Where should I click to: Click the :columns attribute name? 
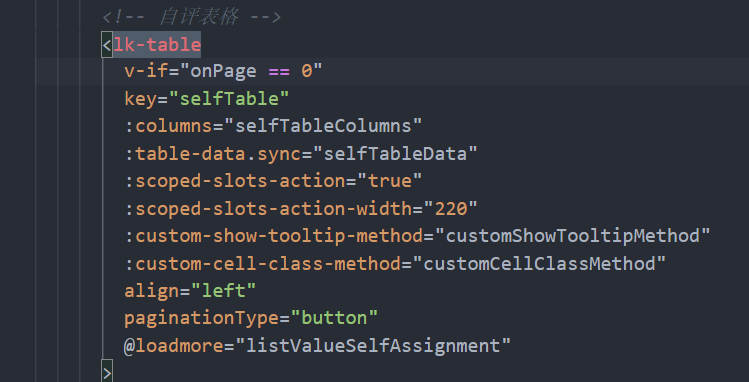[x=168, y=127]
